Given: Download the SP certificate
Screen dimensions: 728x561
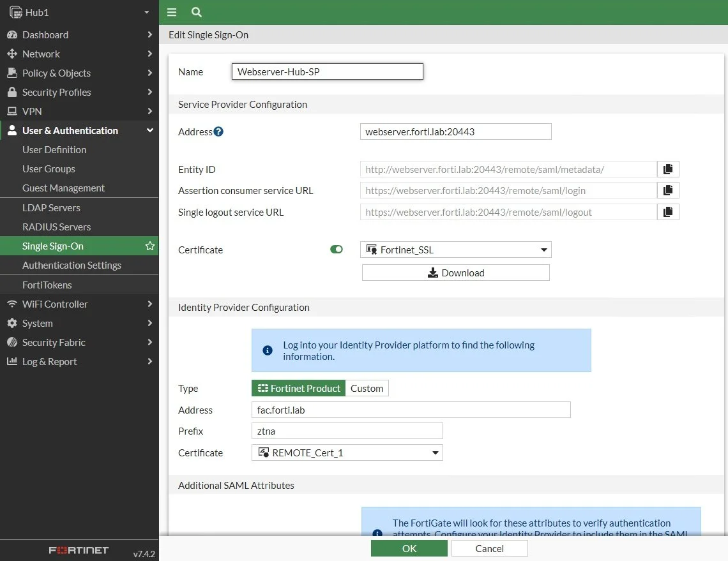Looking at the screenshot, I should point(456,273).
